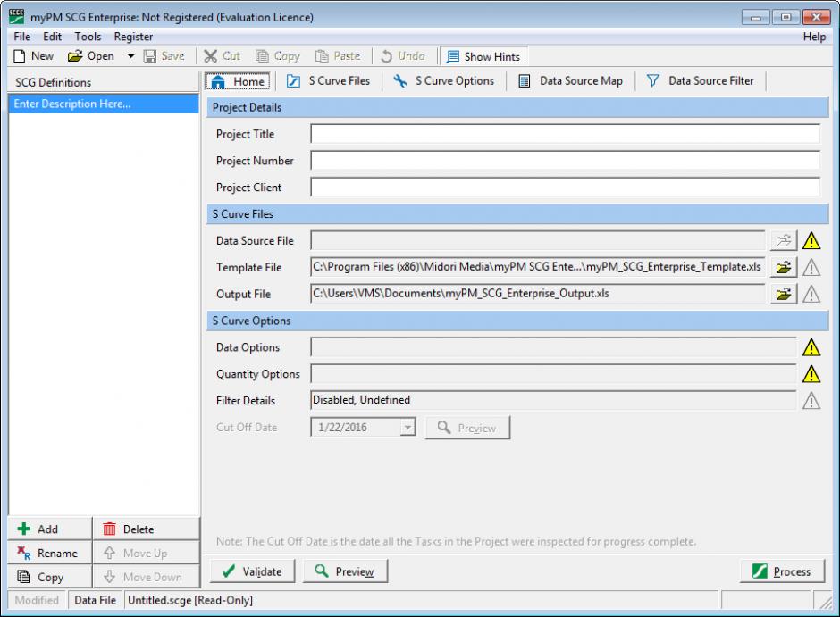
Task: Click the SCG Definitions panel heading
Action: [x=53, y=82]
